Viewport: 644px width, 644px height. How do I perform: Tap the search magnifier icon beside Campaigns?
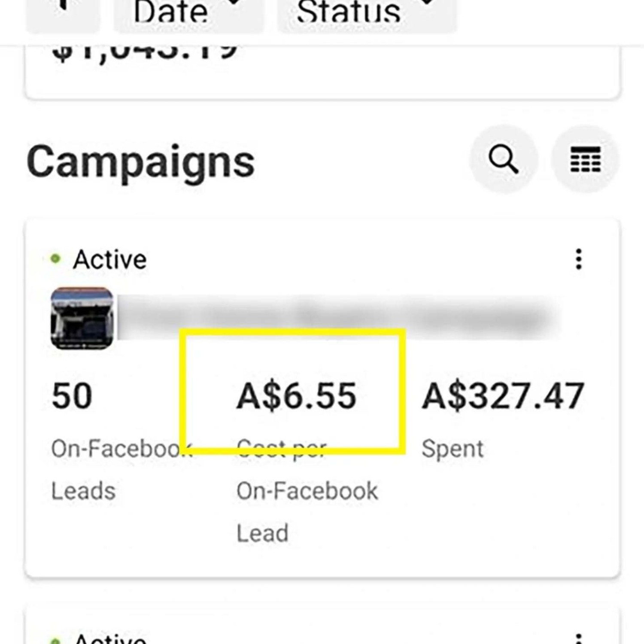pos(503,159)
